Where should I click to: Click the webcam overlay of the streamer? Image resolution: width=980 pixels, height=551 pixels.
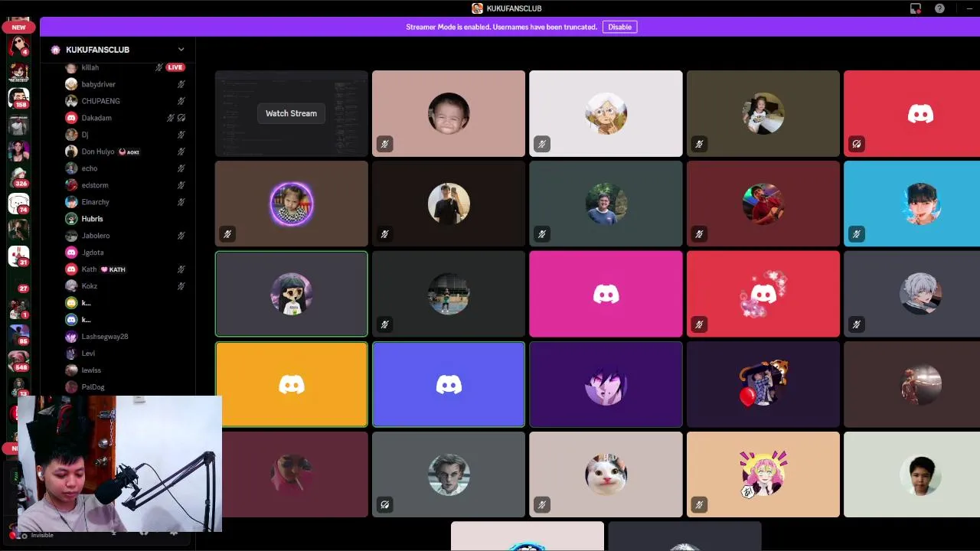(119, 464)
